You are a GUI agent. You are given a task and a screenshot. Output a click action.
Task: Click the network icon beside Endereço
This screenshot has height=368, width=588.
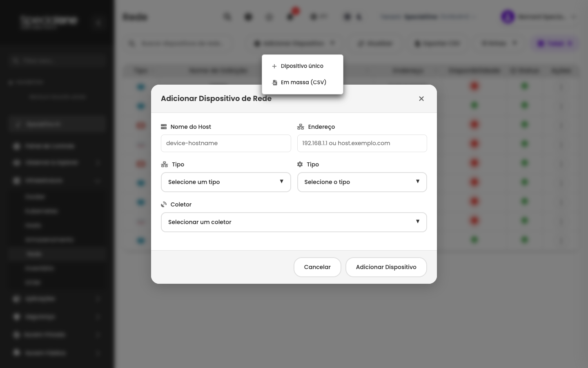pyautogui.click(x=301, y=127)
